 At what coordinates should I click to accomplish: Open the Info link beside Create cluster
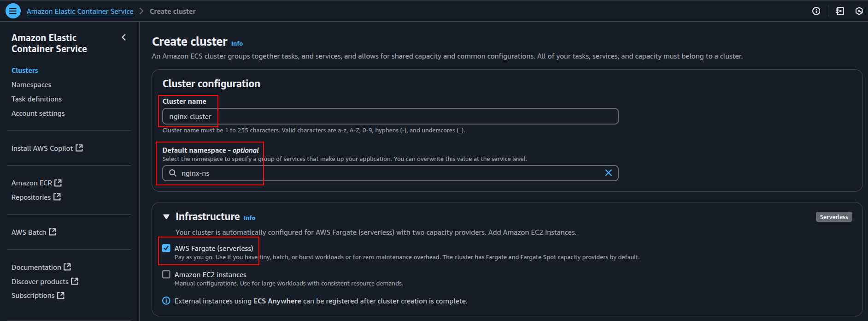pyautogui.click(x=237, y=43)
